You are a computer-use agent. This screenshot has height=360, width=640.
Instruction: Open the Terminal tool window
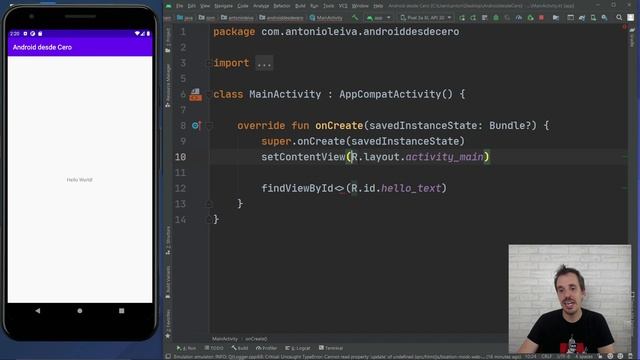tap(331, 348)
